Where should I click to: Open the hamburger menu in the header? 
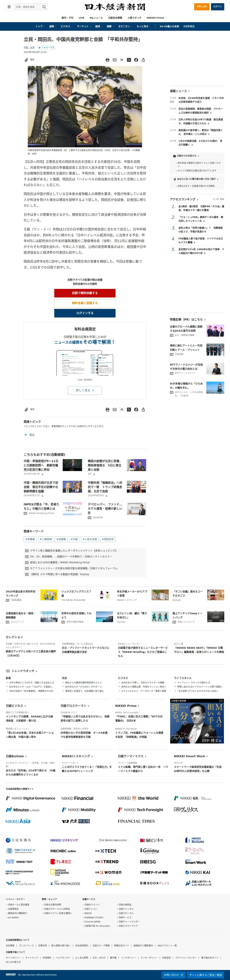[9, 7]
